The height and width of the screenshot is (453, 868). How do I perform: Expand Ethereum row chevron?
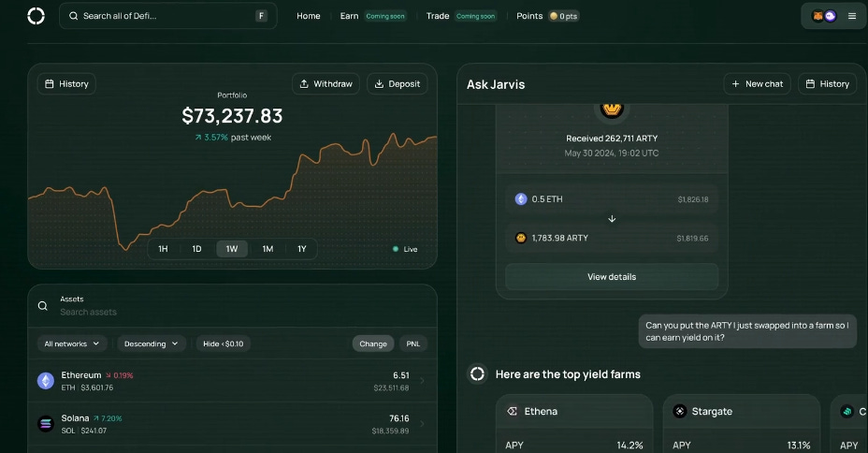tap(423, 380)
